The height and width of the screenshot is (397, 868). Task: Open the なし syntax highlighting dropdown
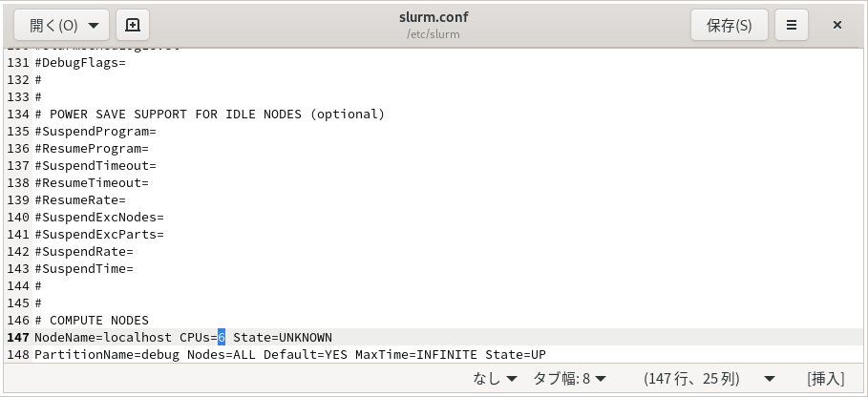click(495, 379)
